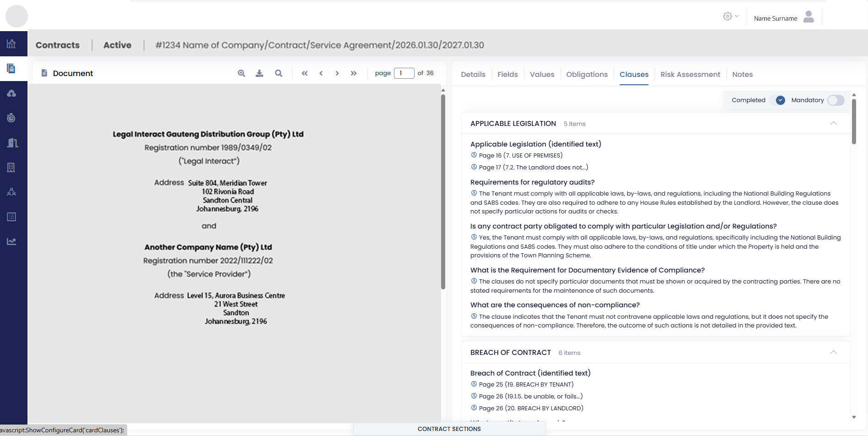Open the stopwatch timer sidebar icon
868x436 pixels.
tap(11, 118)
